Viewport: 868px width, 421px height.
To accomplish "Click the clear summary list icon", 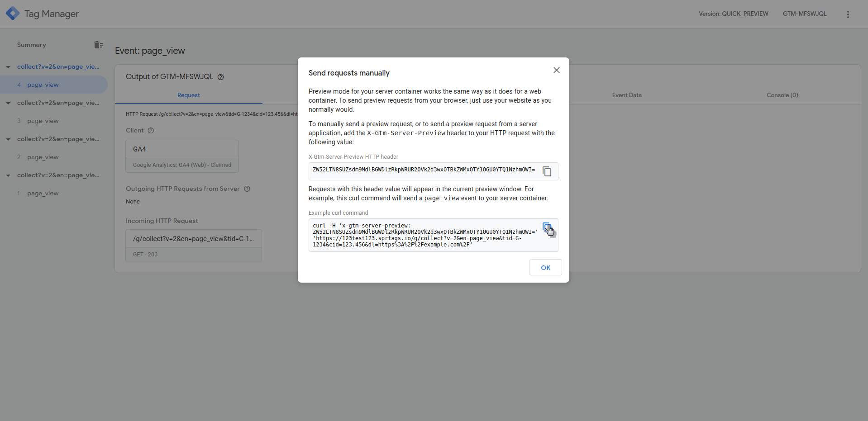I will tap(98, 45).
